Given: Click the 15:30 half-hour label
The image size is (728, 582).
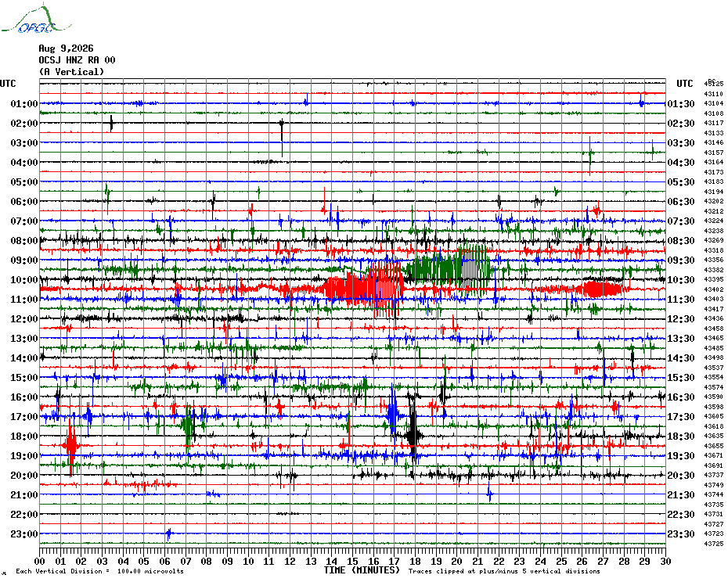Looking at the screenshot, I should [681, 377].
